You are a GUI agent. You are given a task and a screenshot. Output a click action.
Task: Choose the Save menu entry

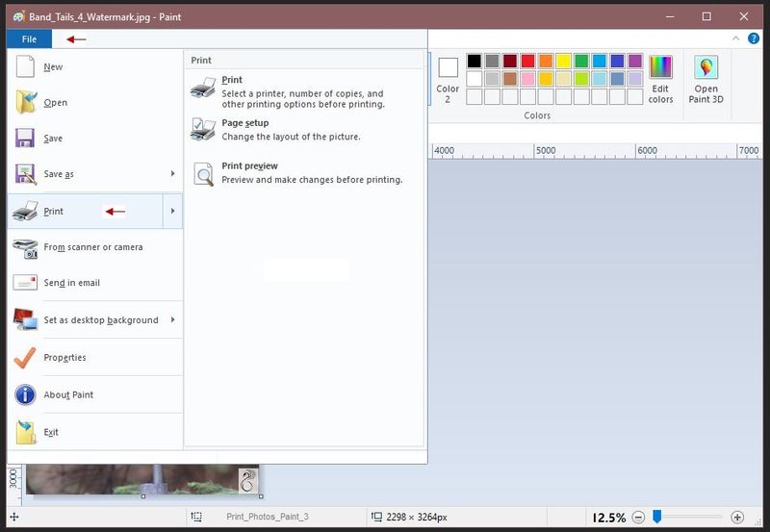point(95,138)
